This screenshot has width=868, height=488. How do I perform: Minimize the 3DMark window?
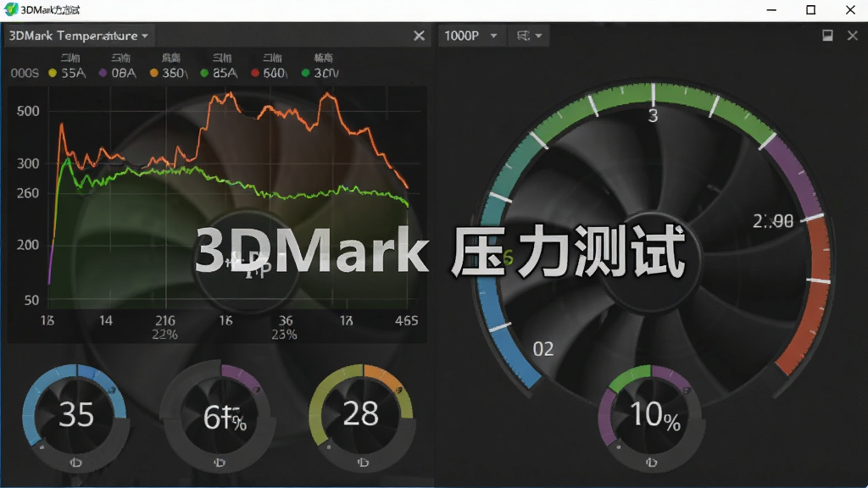point(771,10)
